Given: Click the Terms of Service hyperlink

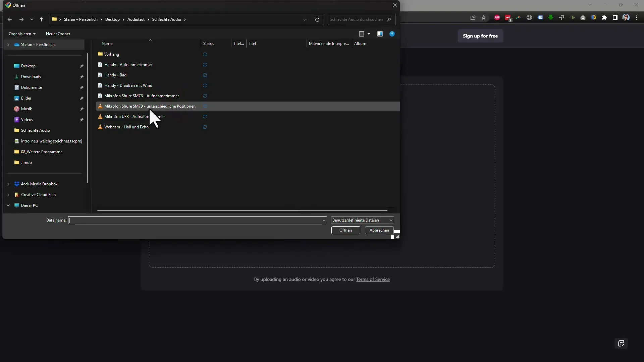Looking at the screenshot, I should click(373, 279).
